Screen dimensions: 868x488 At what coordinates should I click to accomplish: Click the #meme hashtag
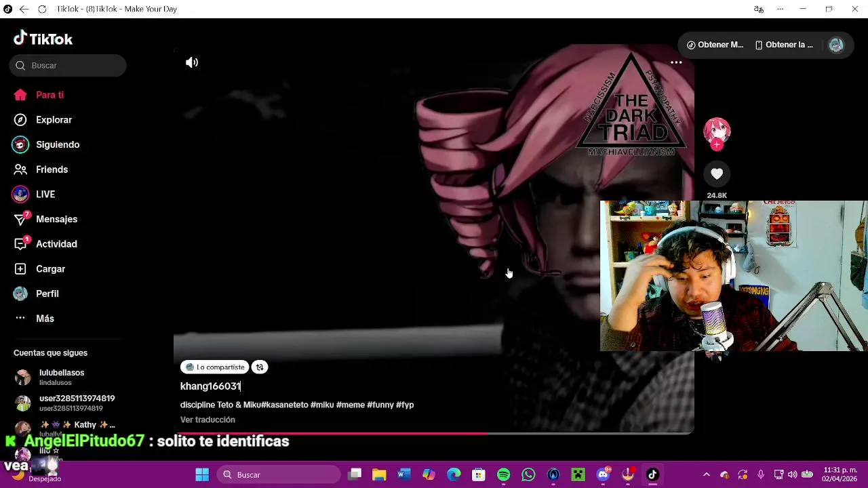click(x=351, y=405)
